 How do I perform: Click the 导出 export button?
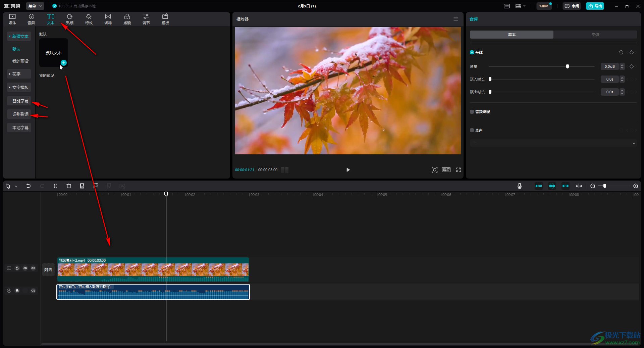click(x=595, y=6)
